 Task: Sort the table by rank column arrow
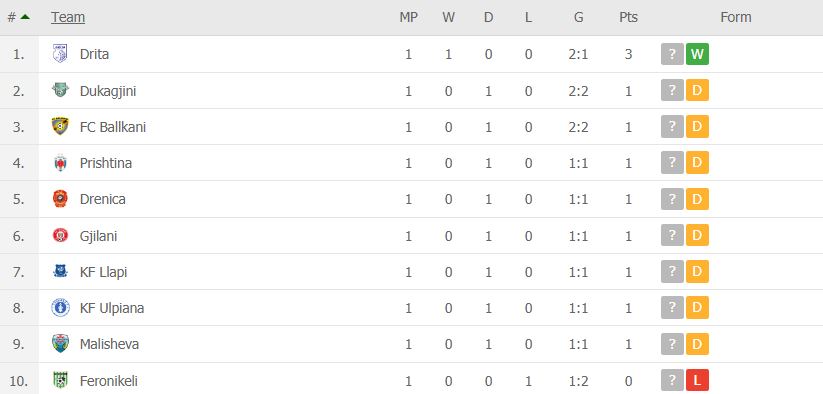coord(25,17)
